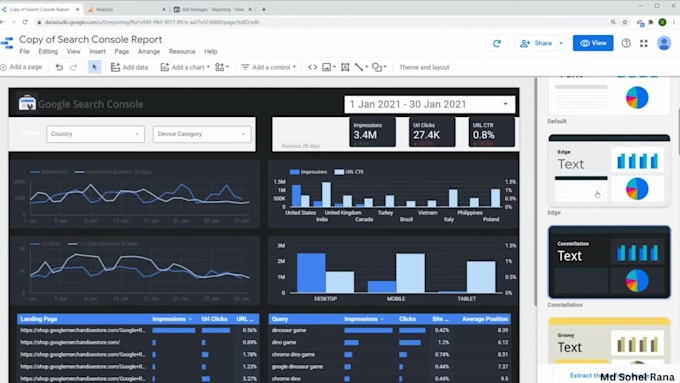Open the community visualizations icon

pos(222,67)
